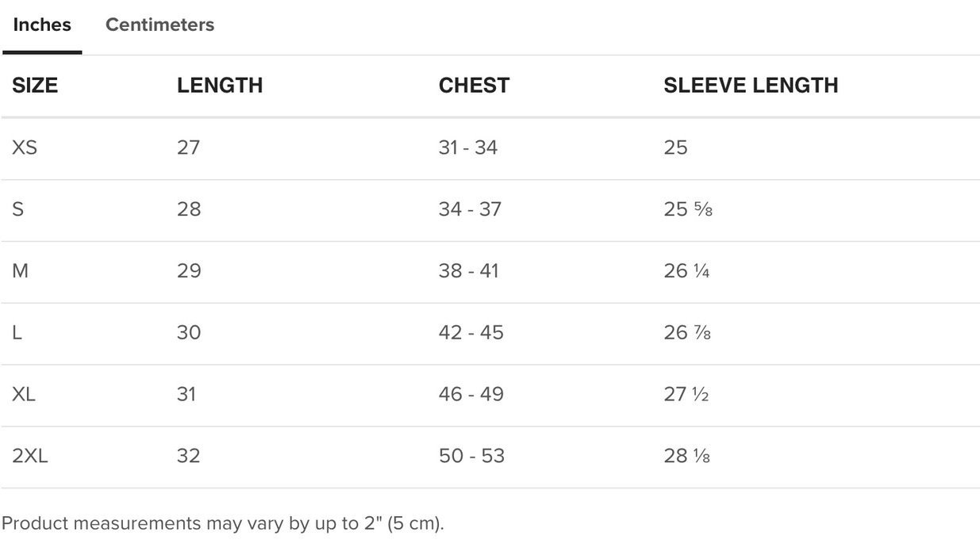Click sleeve length 27 ½ cell

(686, 394)
